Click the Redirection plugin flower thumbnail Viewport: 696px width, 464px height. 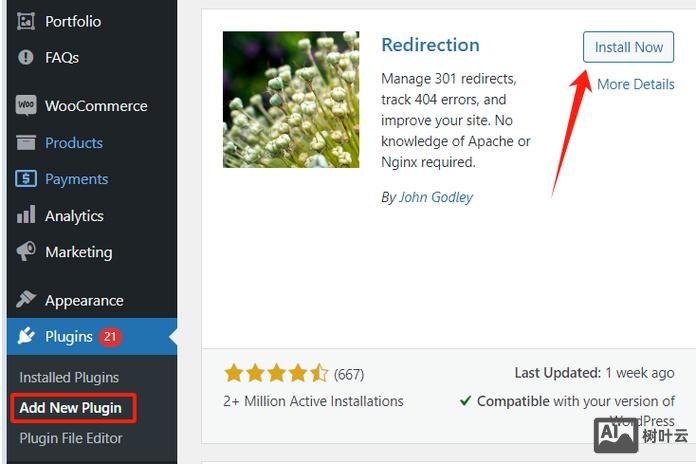pyautogui.click(x=291, y=99)
